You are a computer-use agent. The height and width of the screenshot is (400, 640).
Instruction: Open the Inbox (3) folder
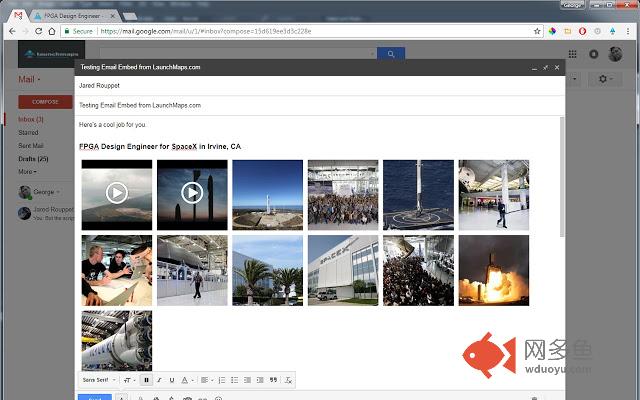[x=31, y=119]
